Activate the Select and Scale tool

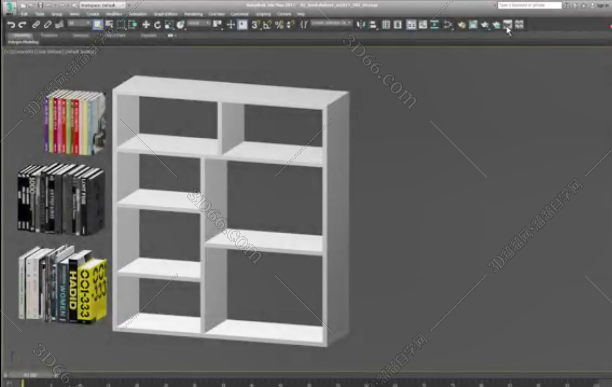169,25
